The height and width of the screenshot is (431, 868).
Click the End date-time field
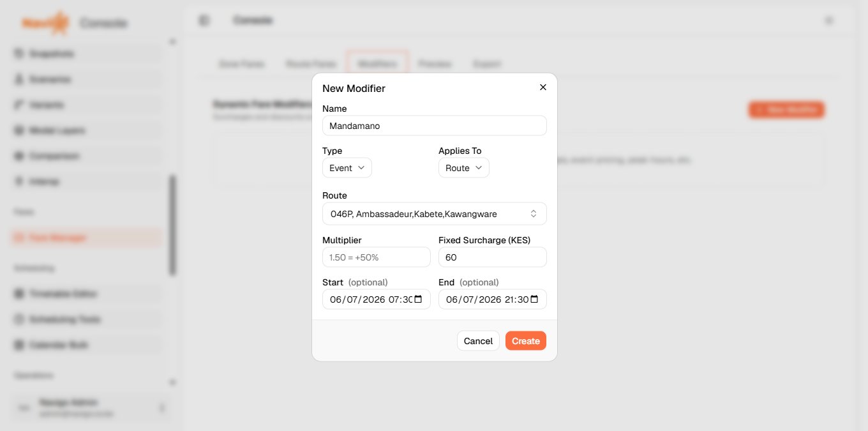[x=493, y=299]
